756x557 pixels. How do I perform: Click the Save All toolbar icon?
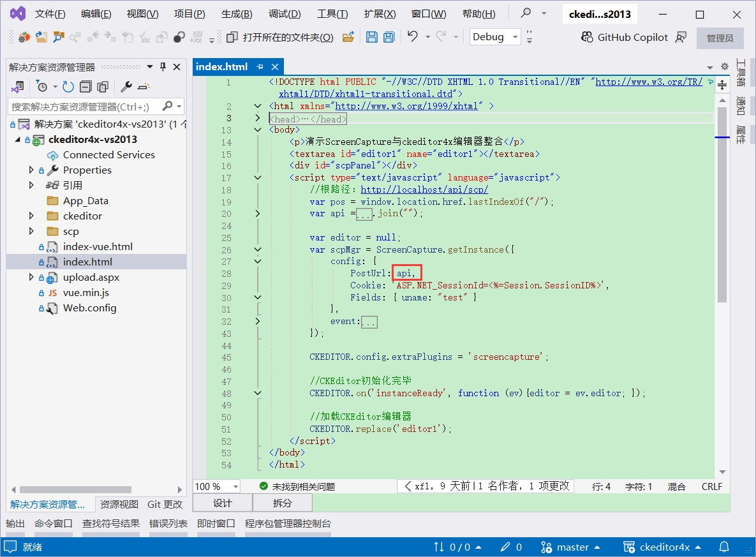(389, 38)
